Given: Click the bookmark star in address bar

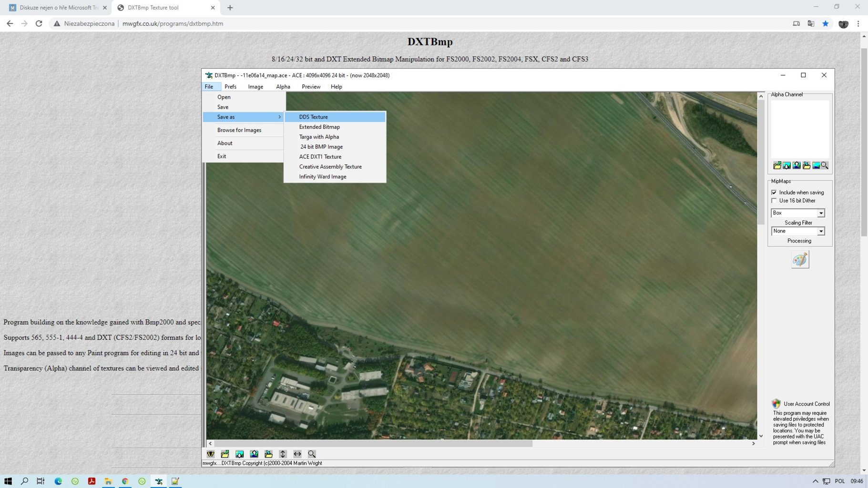Looking at the screenshot, I should click(826, 23).
